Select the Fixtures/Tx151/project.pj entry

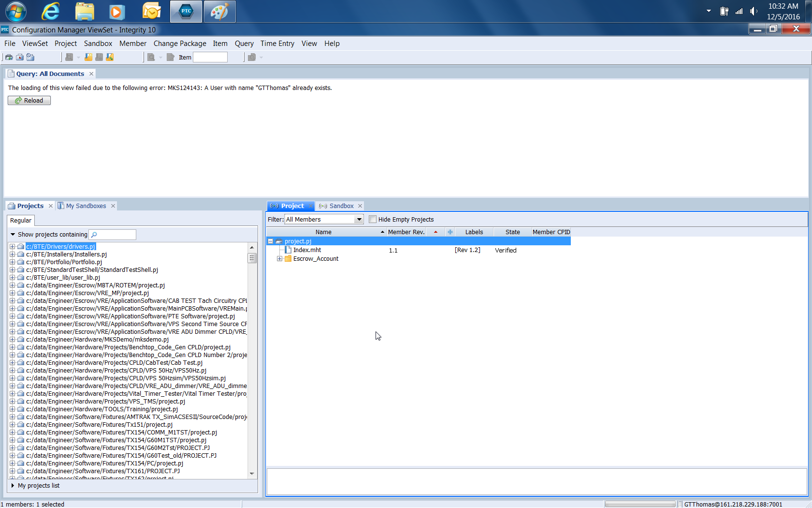point(100,424)
